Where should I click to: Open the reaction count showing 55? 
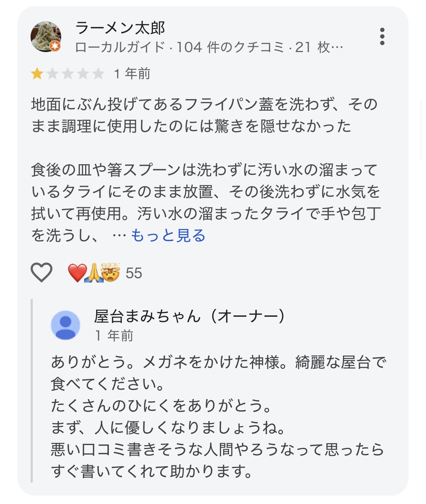(134, 273)
